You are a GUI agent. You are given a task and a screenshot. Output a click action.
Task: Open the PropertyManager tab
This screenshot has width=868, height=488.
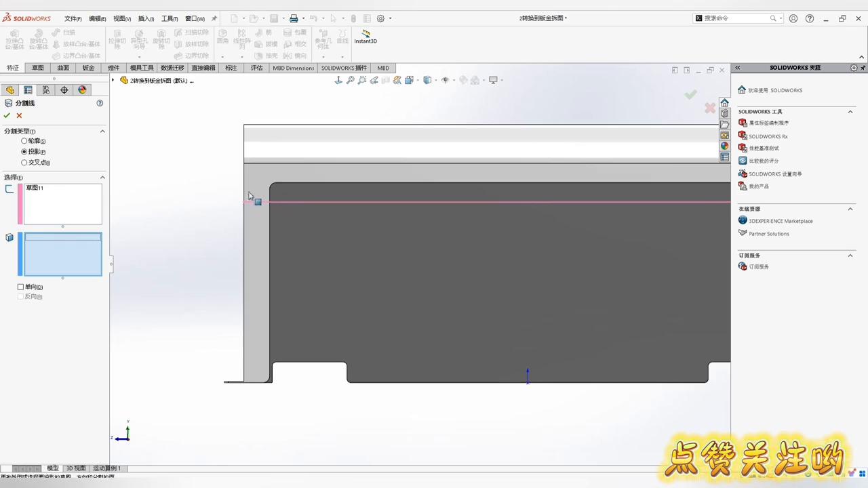[x=28, y=90]
